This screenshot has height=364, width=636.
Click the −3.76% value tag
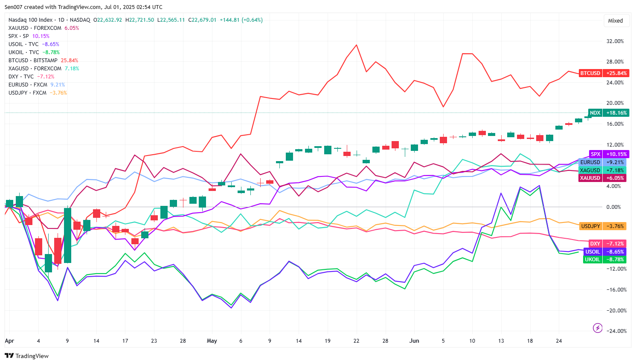(x=615, y=226)
